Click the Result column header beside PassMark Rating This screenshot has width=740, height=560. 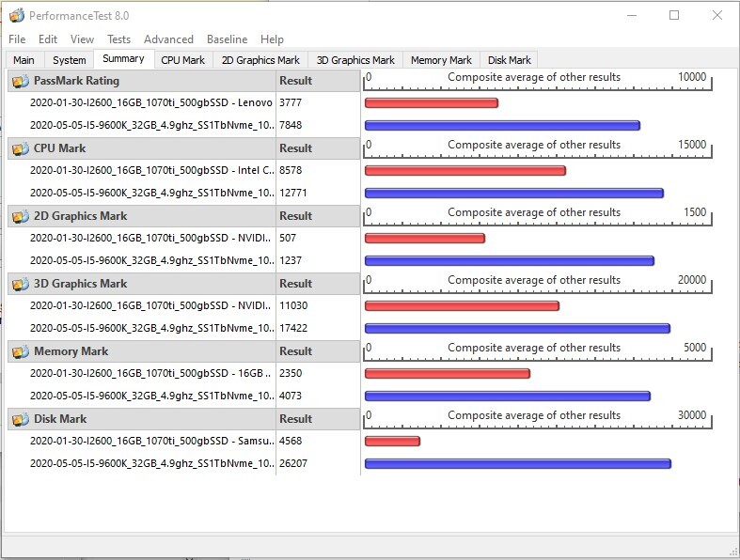pos(318,81)
